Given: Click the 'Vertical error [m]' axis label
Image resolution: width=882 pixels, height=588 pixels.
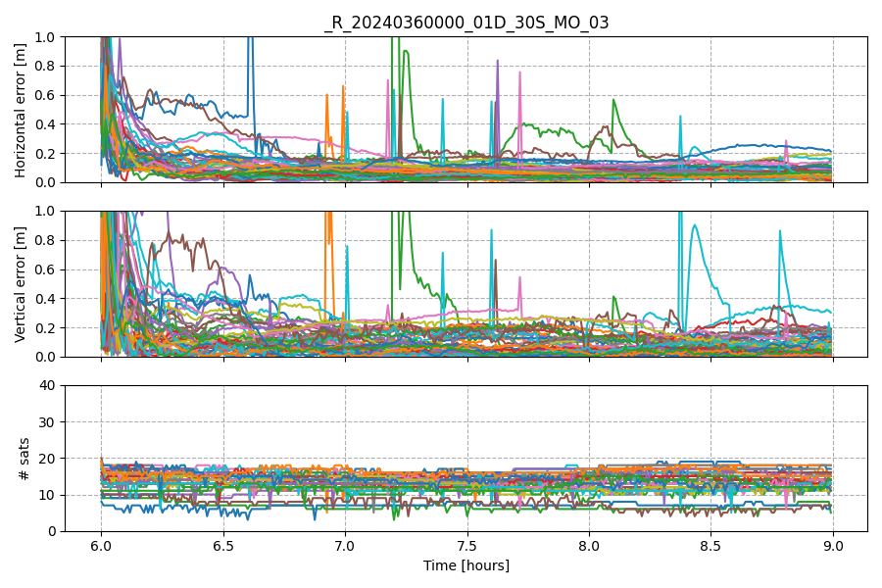Looking at the screenshot, I should point(21,284).
